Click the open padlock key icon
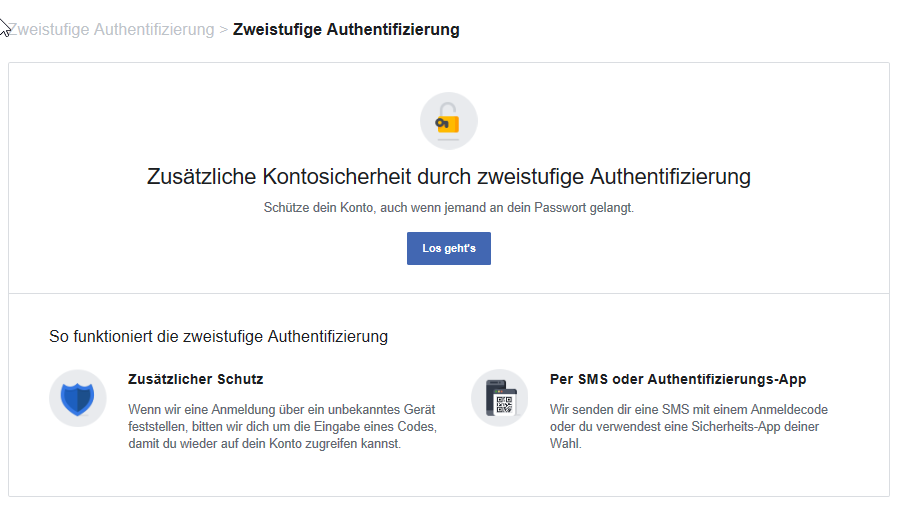Screen dimensions: 906x510 point(448,122)
